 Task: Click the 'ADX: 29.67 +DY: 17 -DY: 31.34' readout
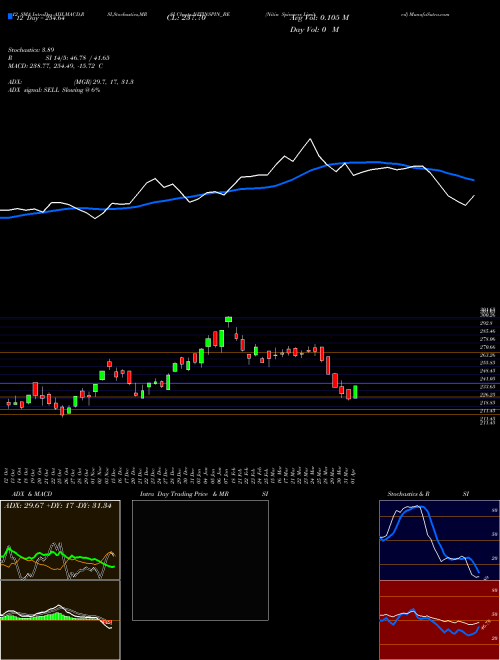[x=57, y=506]
